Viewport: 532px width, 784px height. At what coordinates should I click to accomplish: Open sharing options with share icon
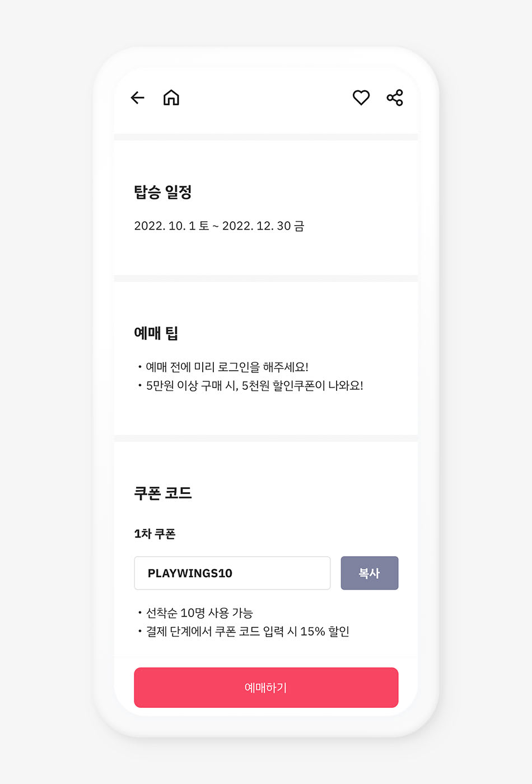(394, 97)
